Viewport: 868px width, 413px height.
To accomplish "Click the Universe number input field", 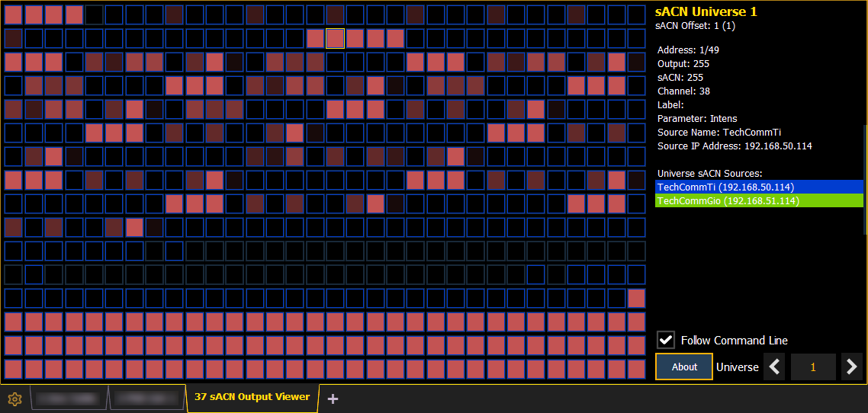I will pos(812,367).
